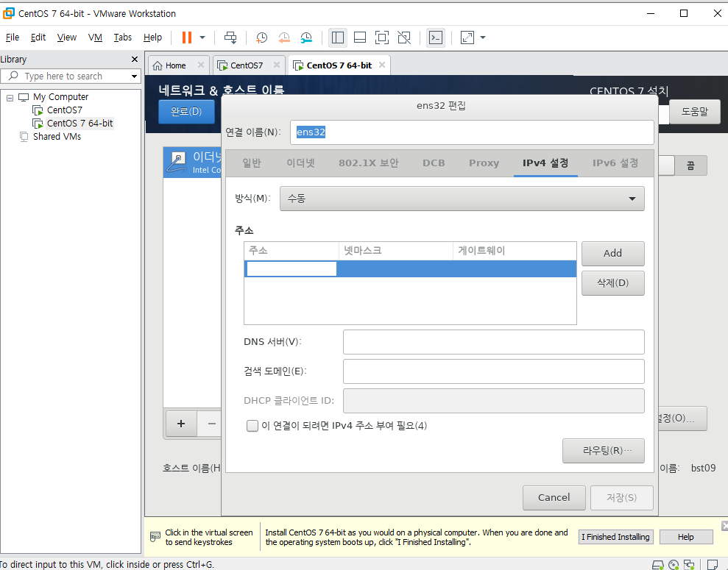728x570 pixels.
Task: Click the stretch guest display icon
Action: click(x=467, y=38)
